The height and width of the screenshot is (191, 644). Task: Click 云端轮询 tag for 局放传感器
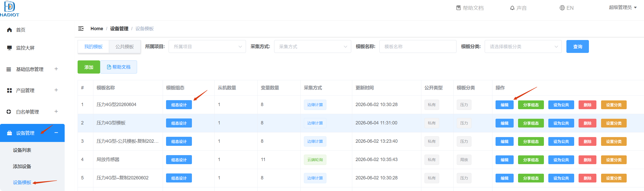pyautogui.click(x=315, y=160)
